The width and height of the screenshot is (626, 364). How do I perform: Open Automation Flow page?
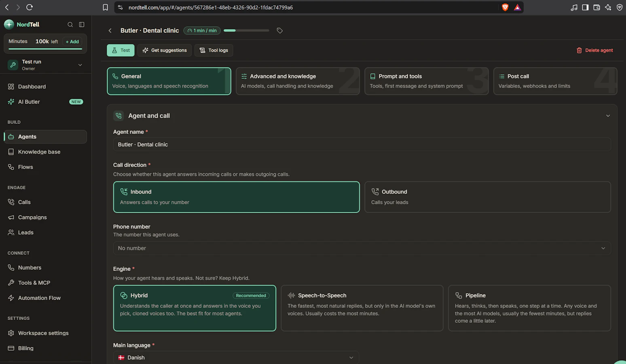click(x=45, y=298)
